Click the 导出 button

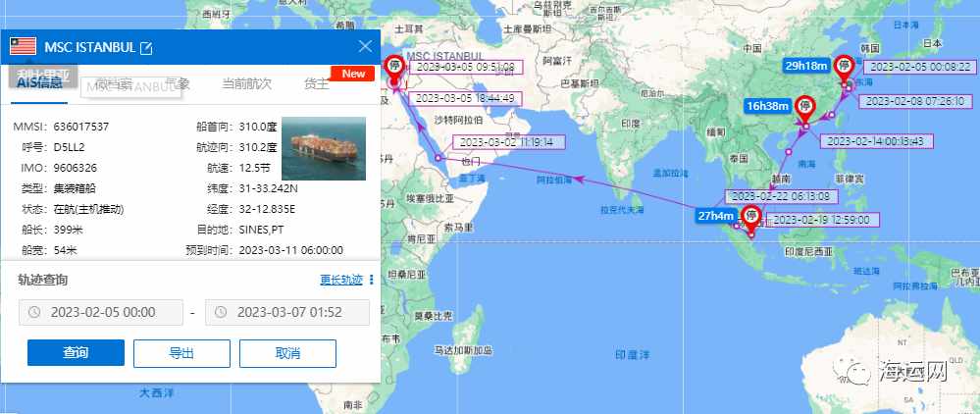[x=181, y=353]
